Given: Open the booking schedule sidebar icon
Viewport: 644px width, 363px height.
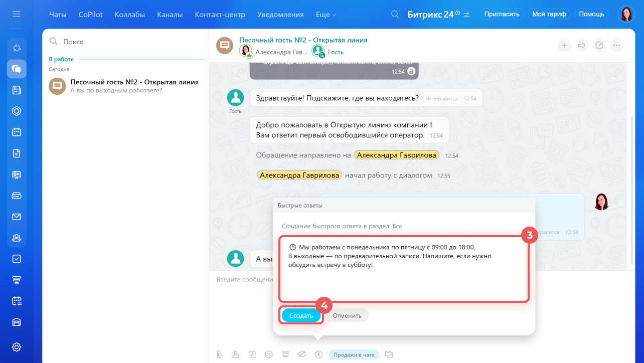Looking at the screenshot, I should [17, 301].
